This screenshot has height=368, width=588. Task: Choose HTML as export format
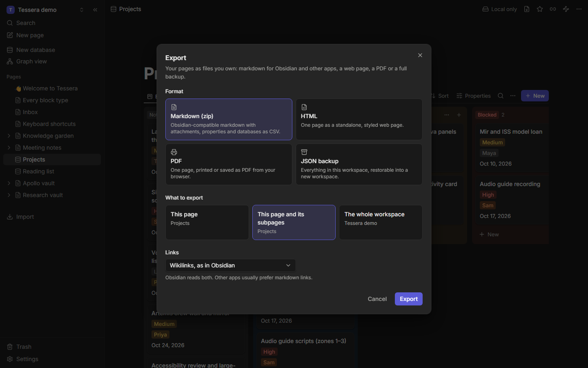359,119
